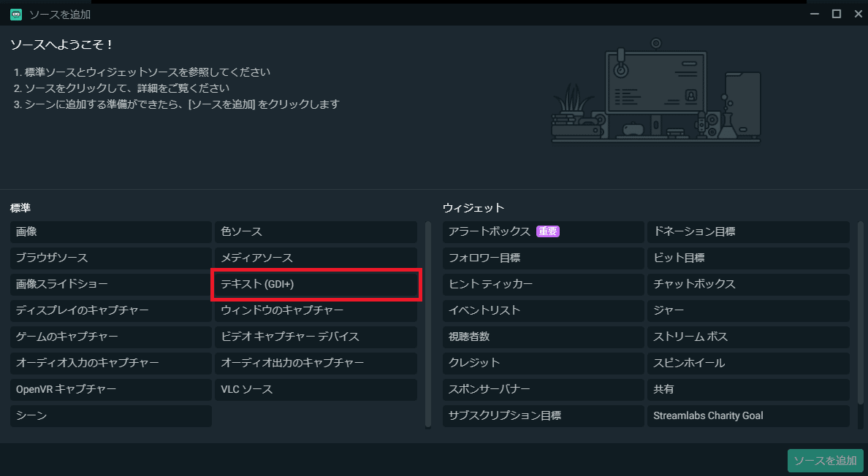Image resolution: width=868 pixels, height=476 pixels.
Task: Choose ディスプレイのキャプチャー source
Action: pyautogui.click(x=111, y=311)
